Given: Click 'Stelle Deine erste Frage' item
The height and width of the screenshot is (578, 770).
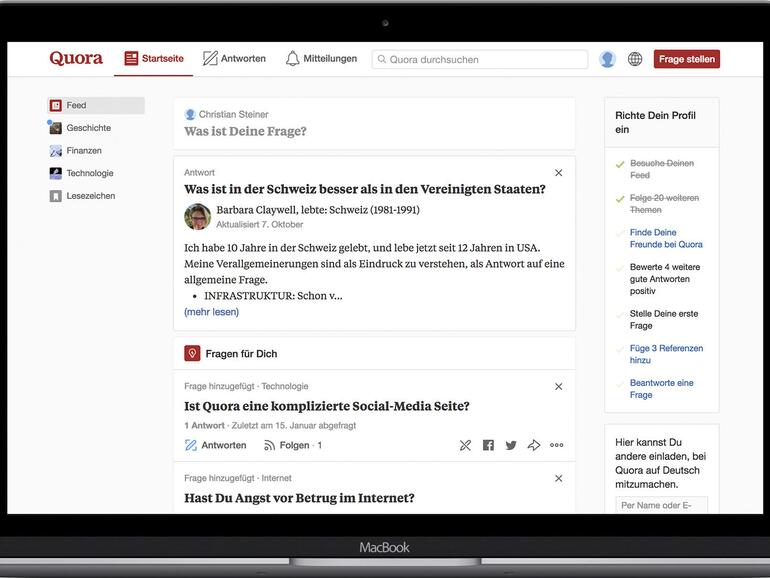Looking at the screenshot, I should pyautogui.click(x=664, y=320).
